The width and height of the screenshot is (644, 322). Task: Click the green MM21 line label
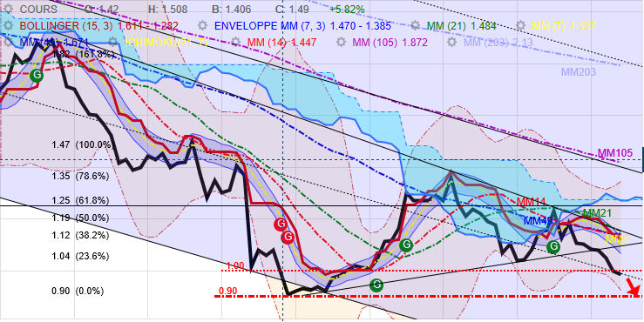click(x=598, y=212)
